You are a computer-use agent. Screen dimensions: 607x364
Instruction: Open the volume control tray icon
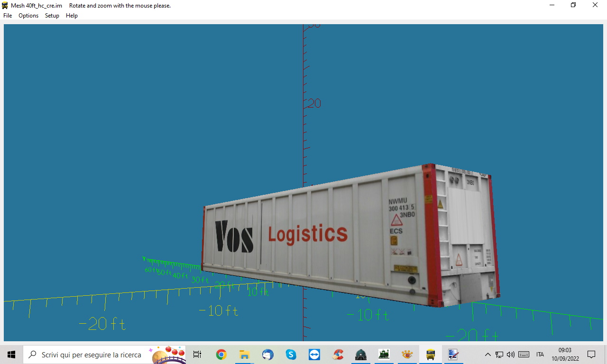click(511, 355)
